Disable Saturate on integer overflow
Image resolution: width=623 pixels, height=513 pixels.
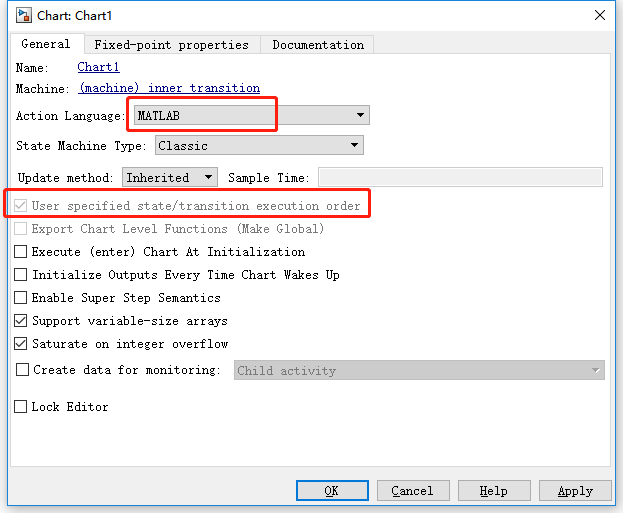(x=21, y=344)
